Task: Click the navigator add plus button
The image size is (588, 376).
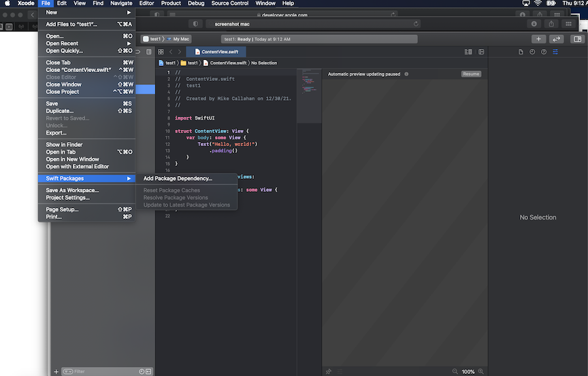Action: point(56,371)
